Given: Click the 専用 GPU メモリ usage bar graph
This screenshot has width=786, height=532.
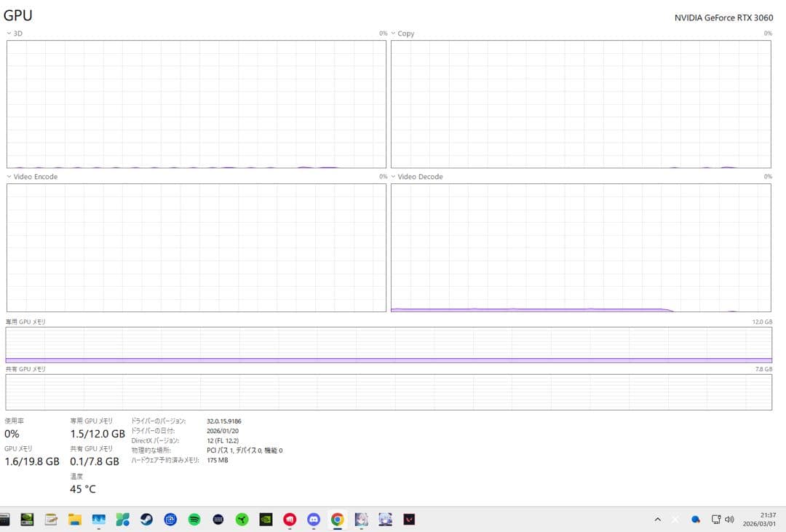Looking at the screenshot, I should [x=389, y=345].
